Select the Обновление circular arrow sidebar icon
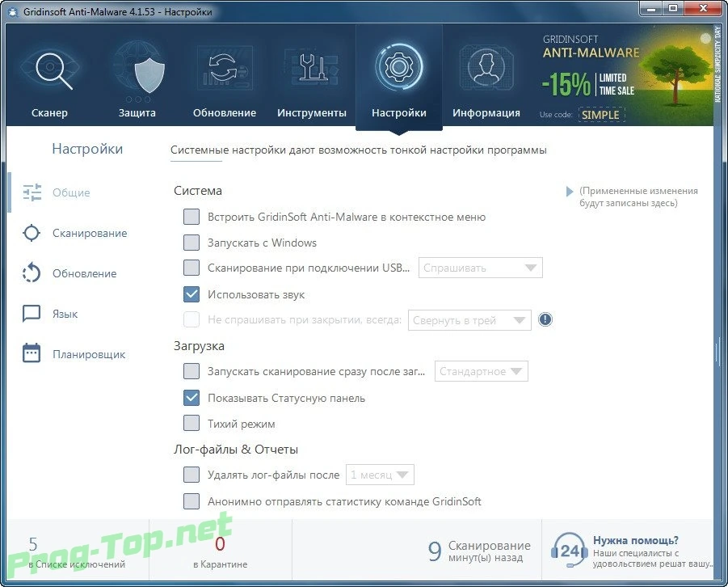This screenshot has width=728, height=587. coord(32,272)
